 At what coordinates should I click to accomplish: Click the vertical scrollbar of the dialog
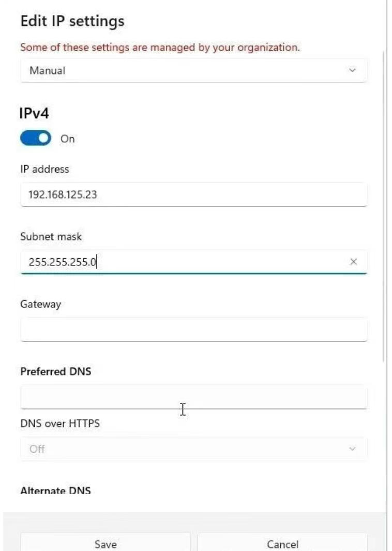click(384, 207)
